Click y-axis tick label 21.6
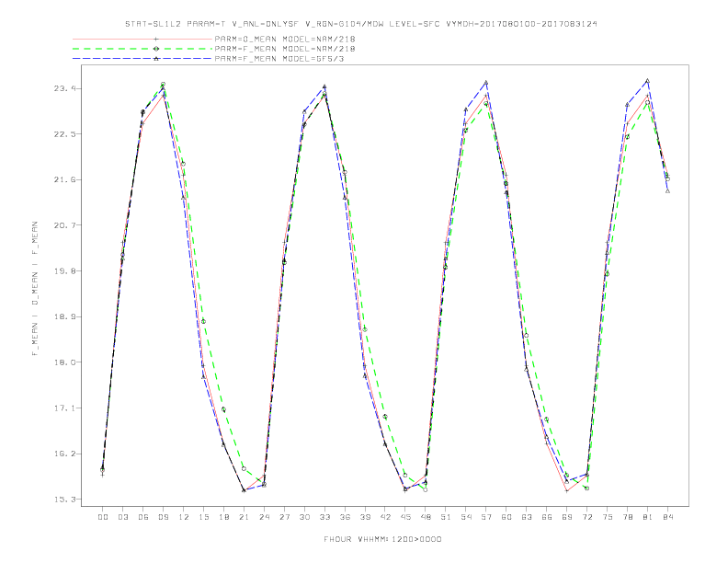The height and width of the screenshot is (563, 728). click(64, 179)
